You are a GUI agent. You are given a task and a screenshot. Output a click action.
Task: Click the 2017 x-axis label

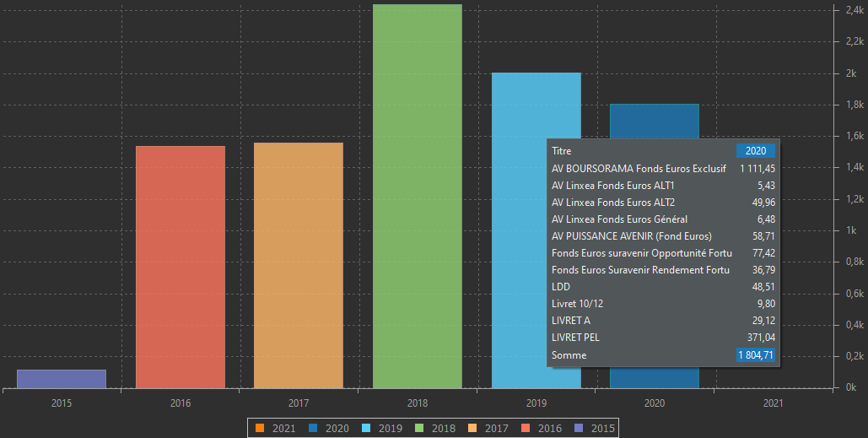pyautogui.click(x=299, y=403)
